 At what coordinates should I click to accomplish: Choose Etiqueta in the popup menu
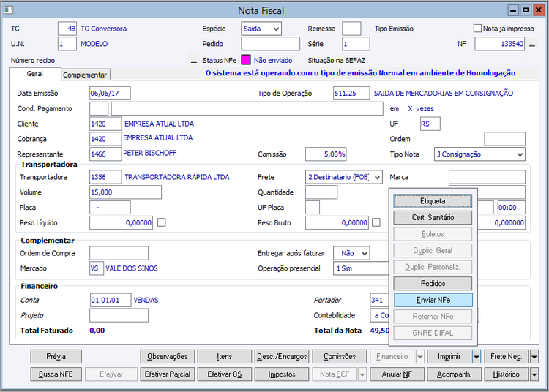click(x=433, y=201)
